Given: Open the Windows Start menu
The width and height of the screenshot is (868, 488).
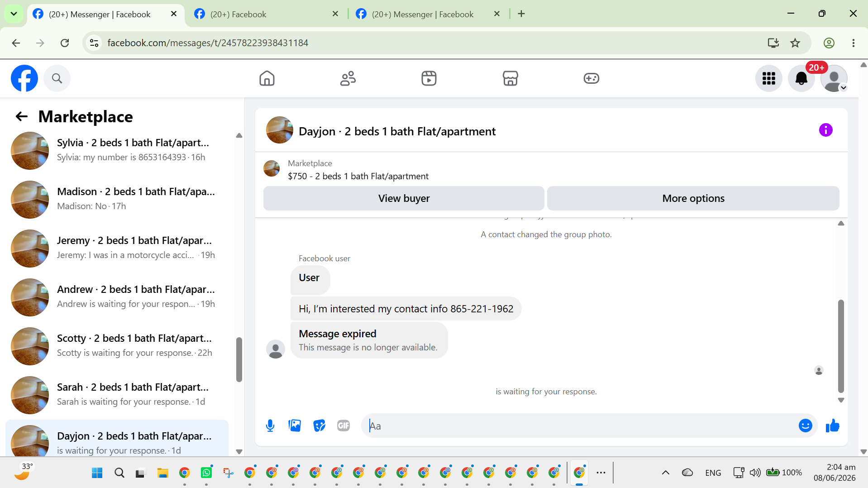Looking at the screenshot, I should coord(97,473).
